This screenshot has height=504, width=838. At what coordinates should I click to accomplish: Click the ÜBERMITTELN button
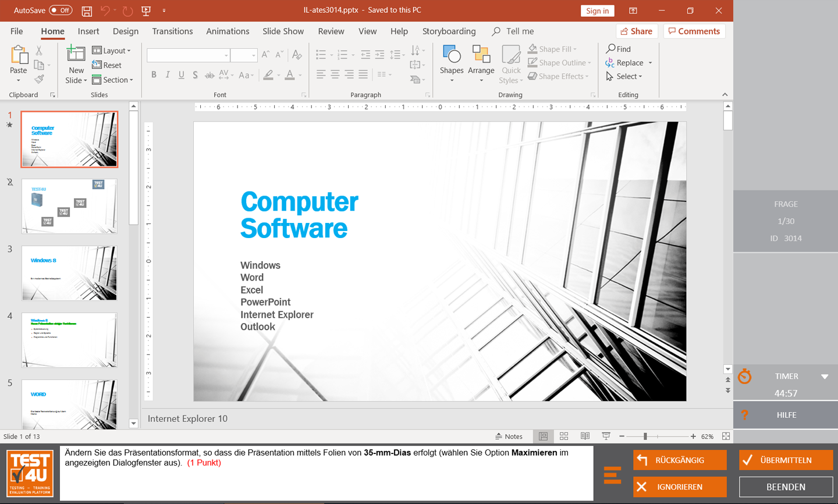point(786,460)
